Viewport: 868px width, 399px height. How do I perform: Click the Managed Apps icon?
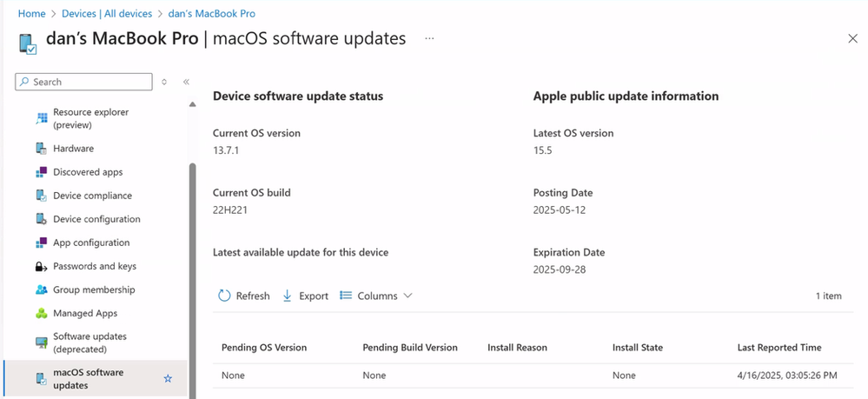42,314
